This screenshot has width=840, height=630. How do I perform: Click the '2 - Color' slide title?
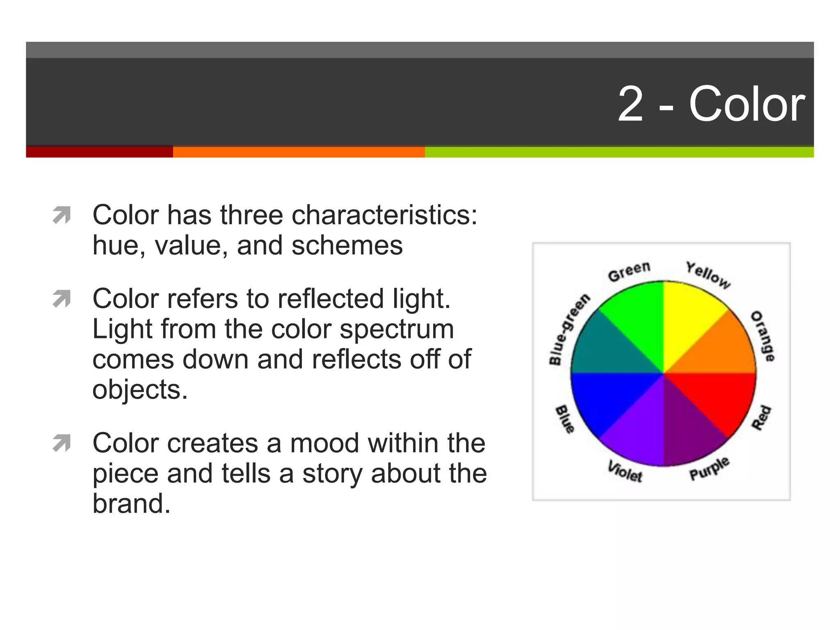(711, 104)
